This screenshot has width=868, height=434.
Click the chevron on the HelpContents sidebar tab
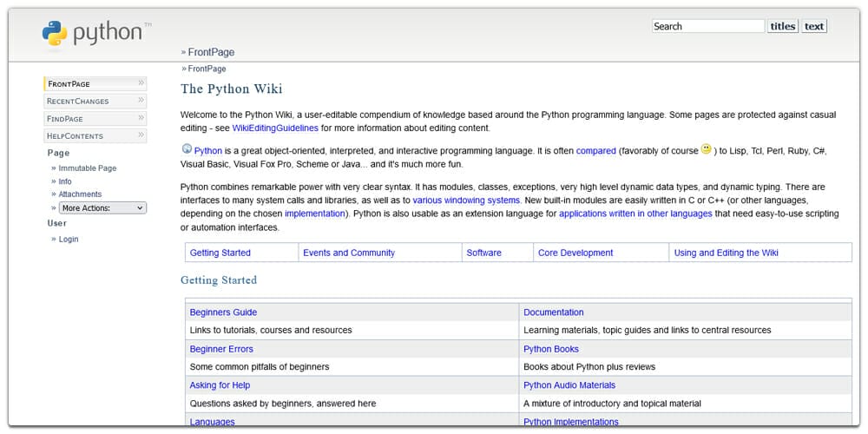(x=141, y=135)
